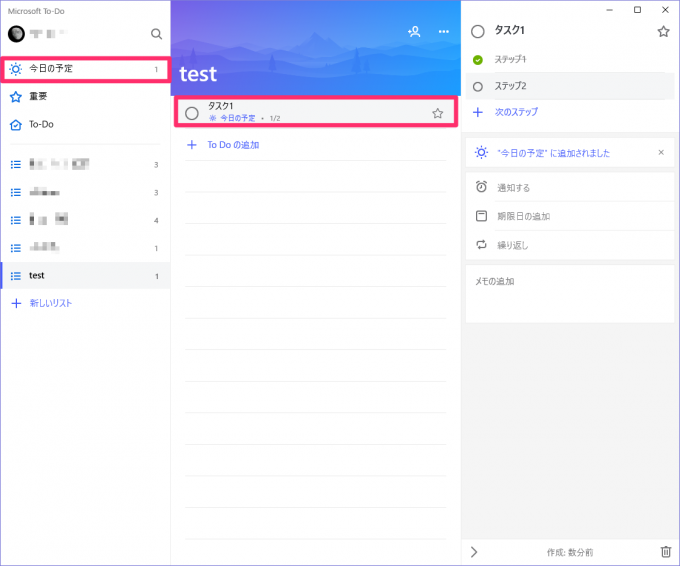Click the star icon beside 重要

coord(16,97)
